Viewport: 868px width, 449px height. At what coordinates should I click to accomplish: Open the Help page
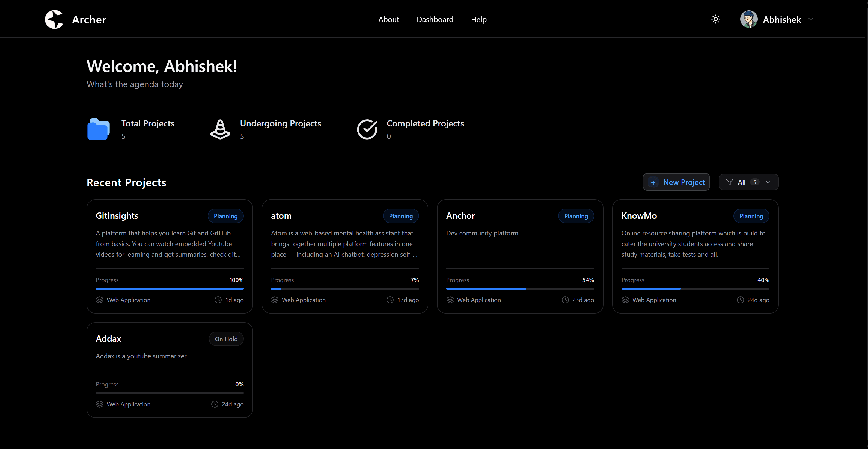click(x=478, y=20)
